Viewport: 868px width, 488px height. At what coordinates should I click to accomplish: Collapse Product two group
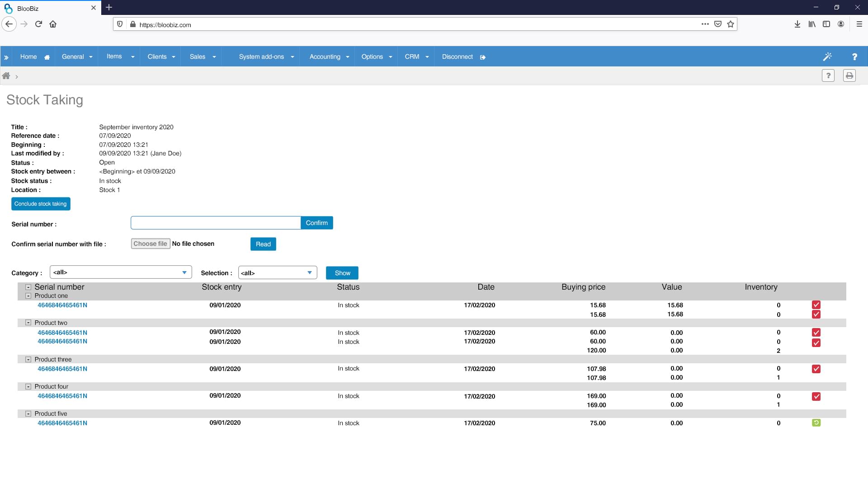[x=28, y=323]
